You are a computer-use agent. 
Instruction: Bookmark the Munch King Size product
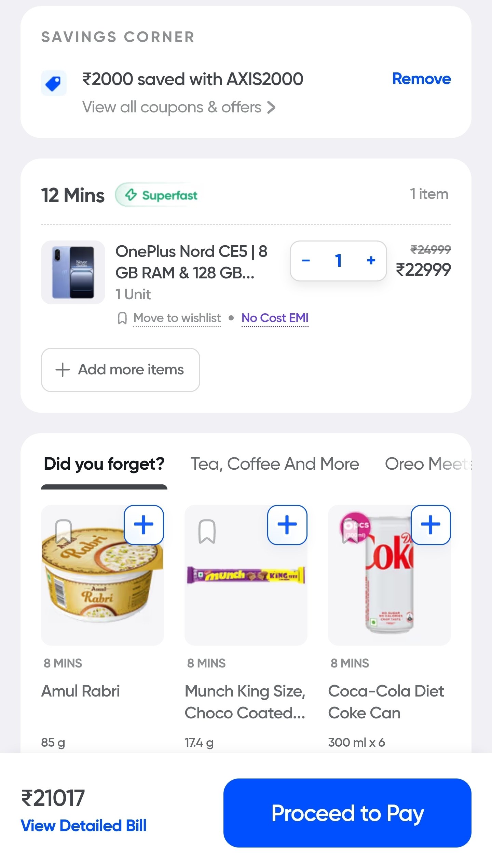207,531
